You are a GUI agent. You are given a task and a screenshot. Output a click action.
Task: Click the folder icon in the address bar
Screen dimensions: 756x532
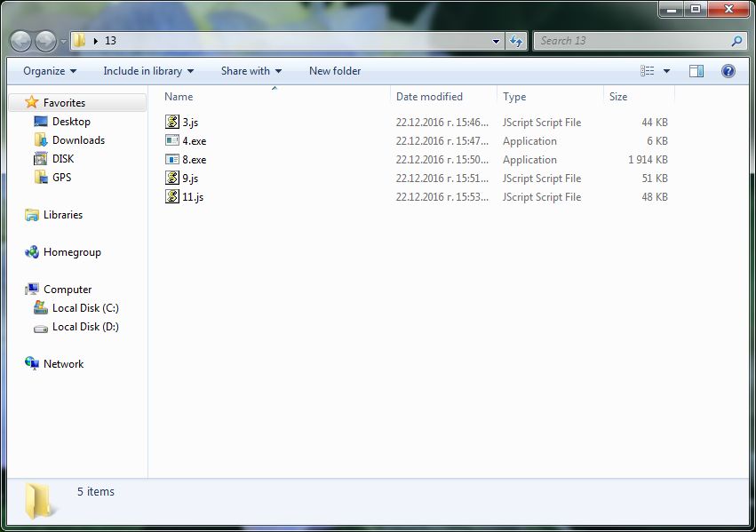80,41
